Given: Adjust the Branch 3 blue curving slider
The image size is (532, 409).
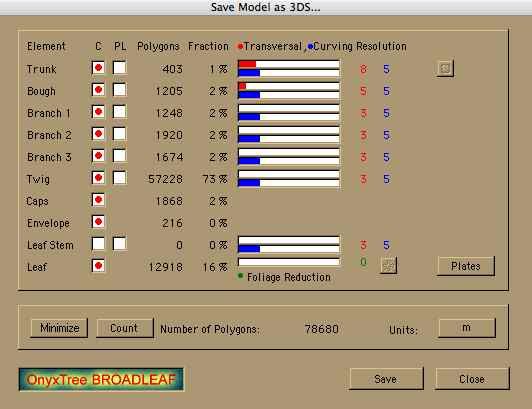Looking at the screenshot, I should 289,161.
